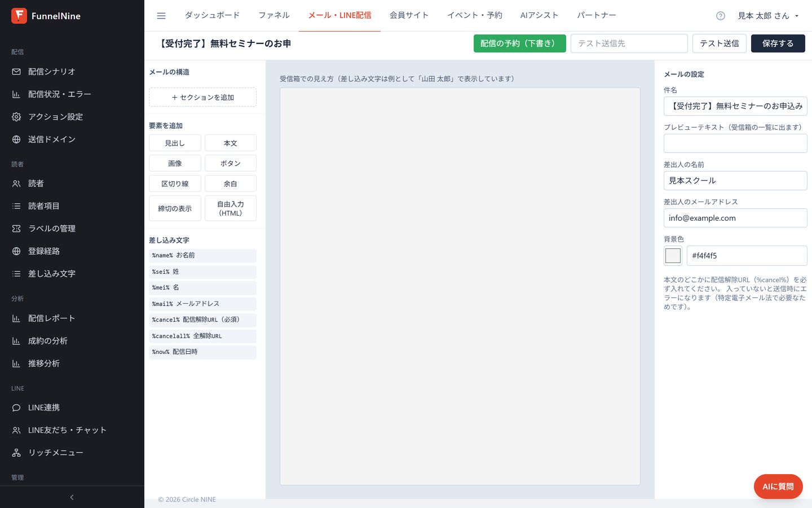The height and width of the screenshot is (508, 812).
Task: Click the ＋ セクションを追加 button
Action: click(x=203, y=97)
